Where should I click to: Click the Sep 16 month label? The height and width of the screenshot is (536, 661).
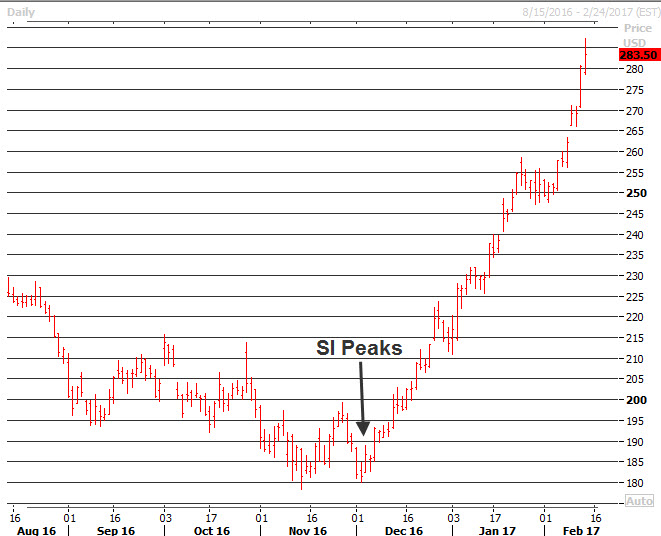116,531
